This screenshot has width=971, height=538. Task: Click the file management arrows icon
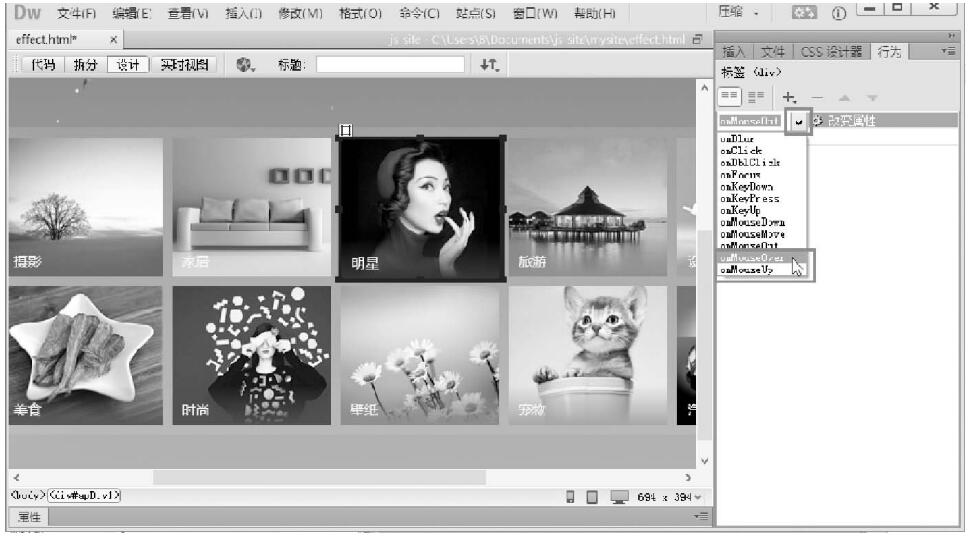(x=489, y=64)
